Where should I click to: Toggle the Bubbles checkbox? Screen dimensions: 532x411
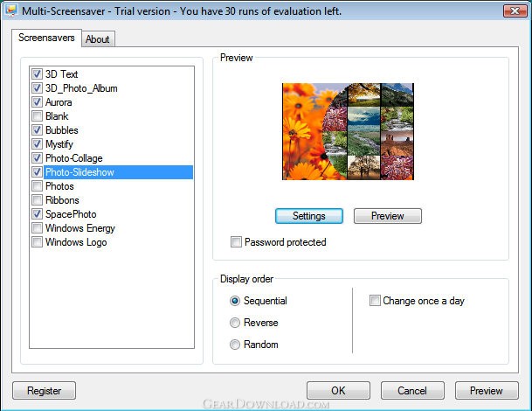tap(37, 129)
